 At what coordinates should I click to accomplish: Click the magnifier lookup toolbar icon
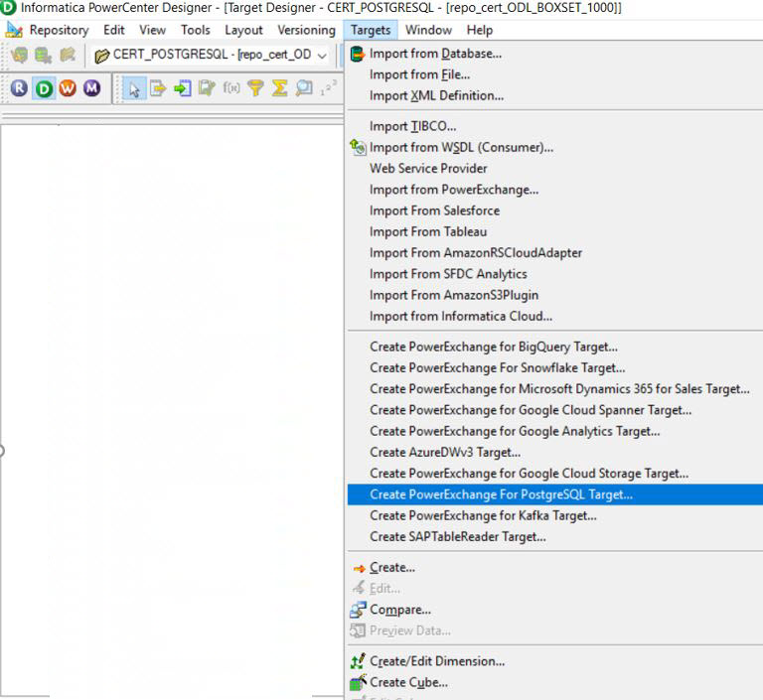[x=303, y=88]
